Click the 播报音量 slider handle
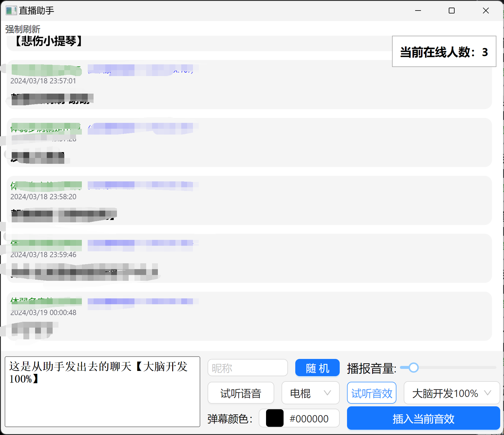The image size is (504, 435). click(x=413, y=367)
